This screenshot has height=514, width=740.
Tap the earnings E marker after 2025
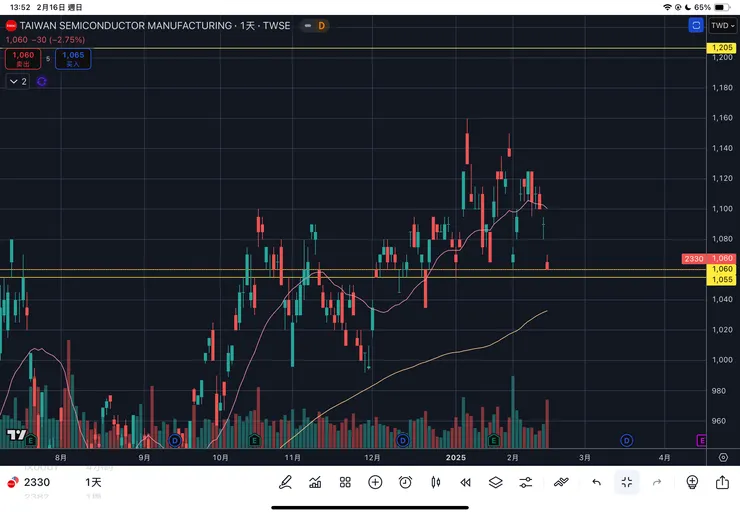click(494, 441)
